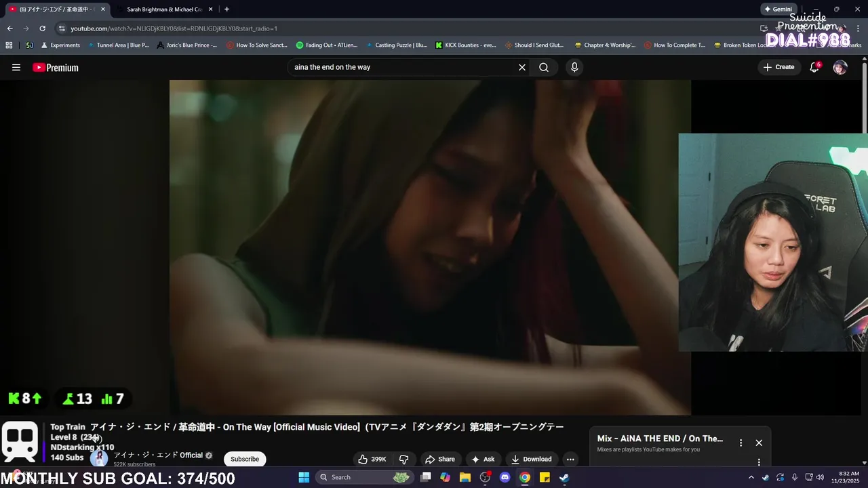
Task: Click the video player to pause
Action: [430, 247]
